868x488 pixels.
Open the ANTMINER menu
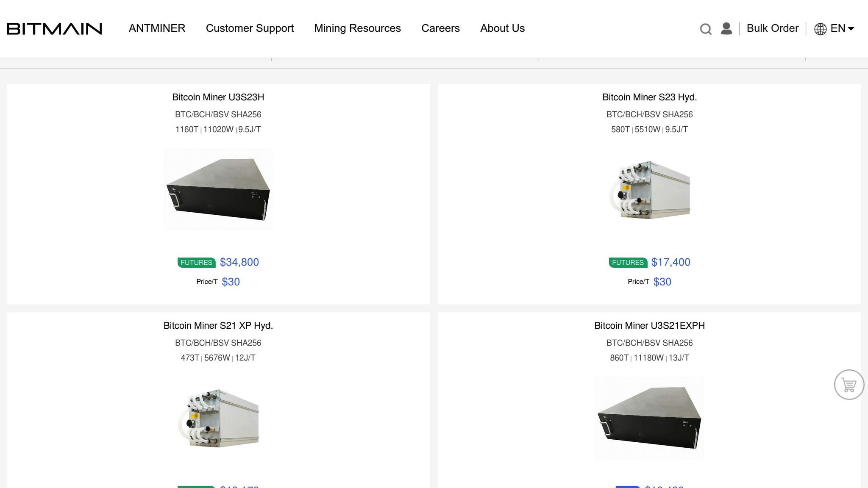pos(157,28)
